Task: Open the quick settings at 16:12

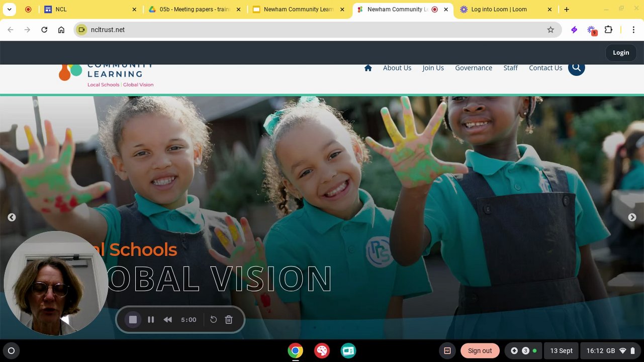Action: coord(610,351)
